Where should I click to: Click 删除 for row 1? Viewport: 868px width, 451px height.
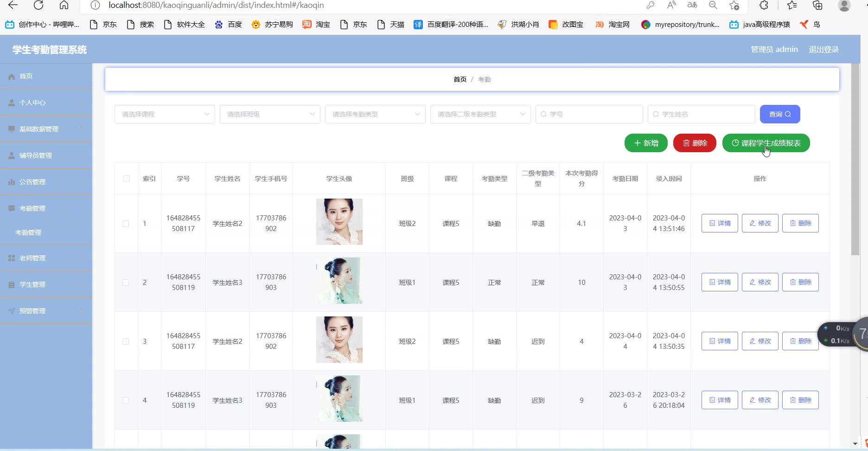pyautogui.click(x=800, y=223)
